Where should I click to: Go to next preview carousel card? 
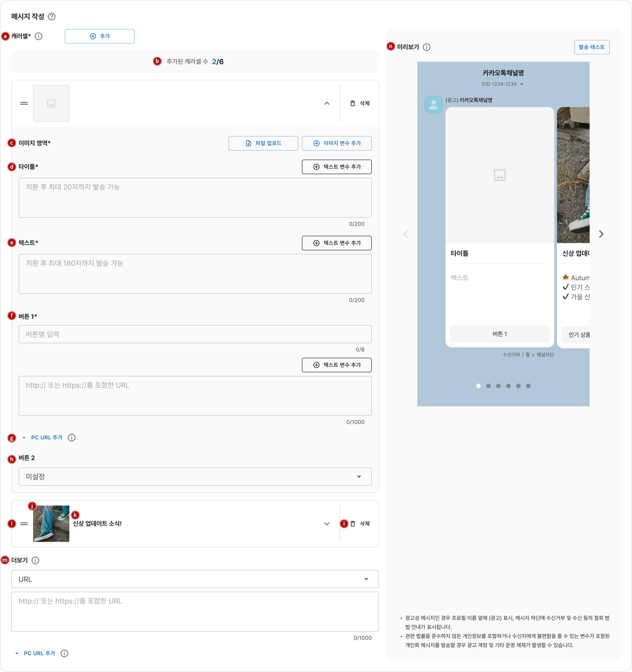[x=601, y=234]
